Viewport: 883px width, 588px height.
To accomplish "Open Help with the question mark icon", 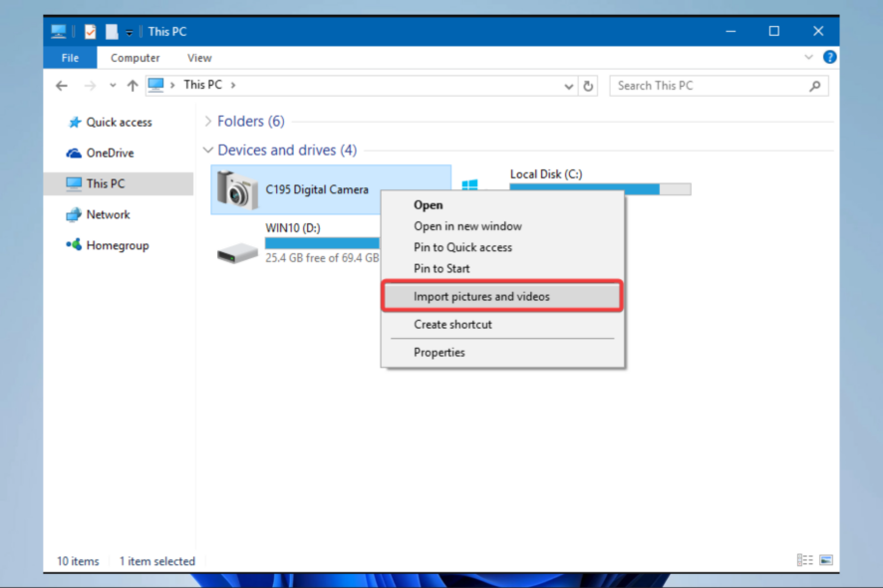I will [829, 57].
